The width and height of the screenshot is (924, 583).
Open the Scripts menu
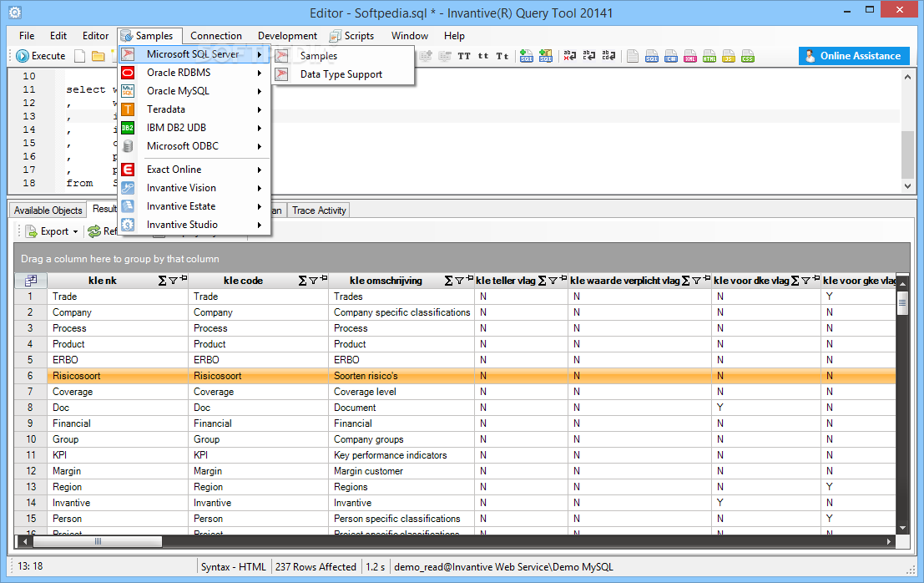click(x=351, y=36)
